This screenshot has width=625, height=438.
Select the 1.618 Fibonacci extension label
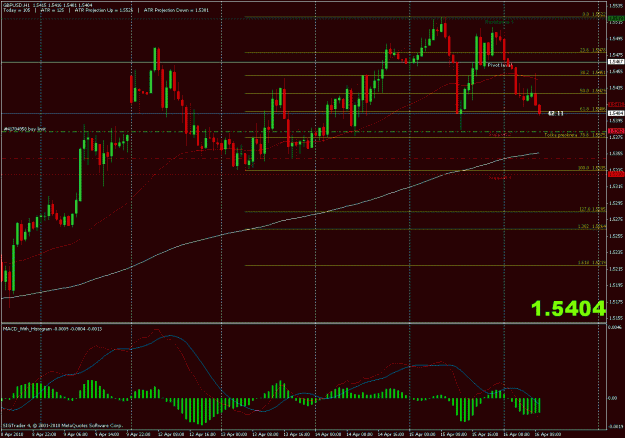click(x=592, y=263)
